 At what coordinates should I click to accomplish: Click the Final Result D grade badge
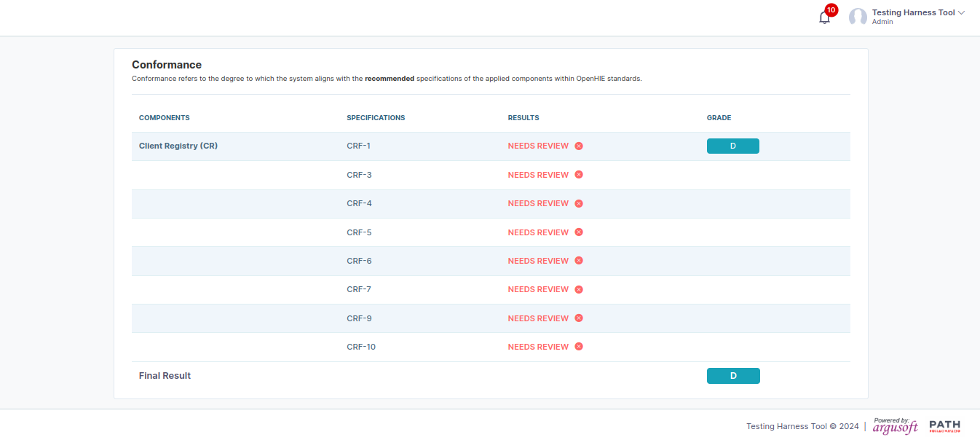pyautogui.click(x=733, y=376)
